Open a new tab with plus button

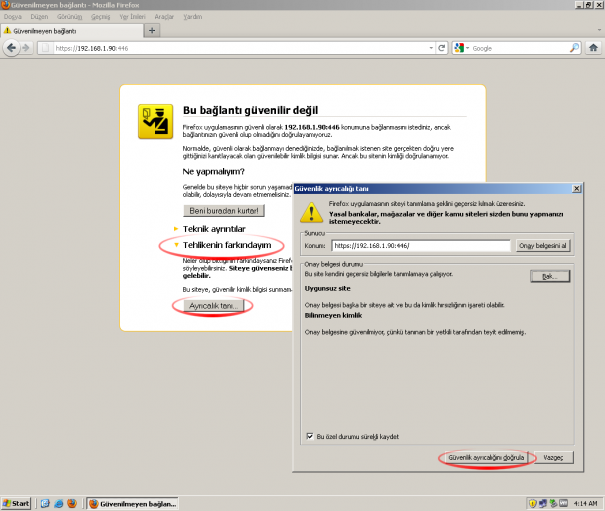click(x=152, y=30)
